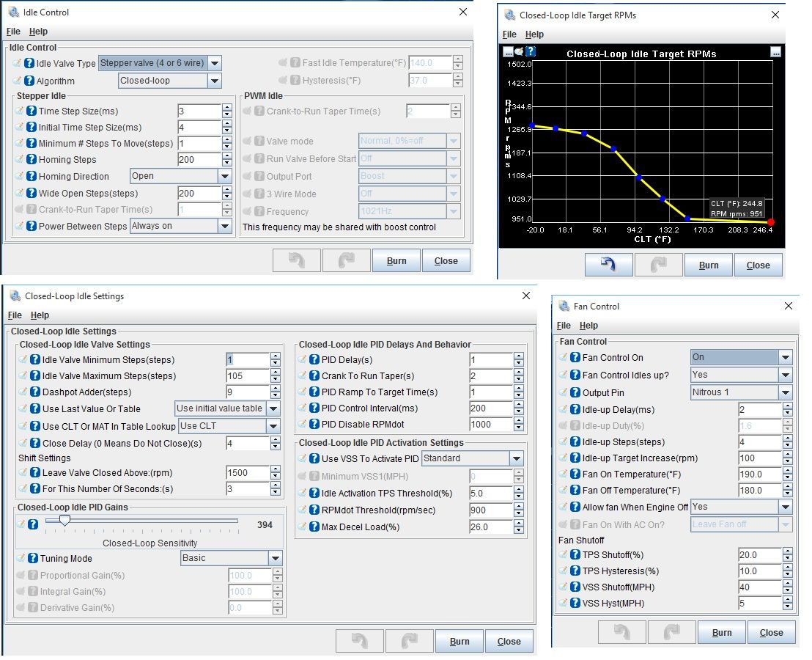
Task: Click Close in Closed-Loop Idle Settings window
Action: pos(509,641)
